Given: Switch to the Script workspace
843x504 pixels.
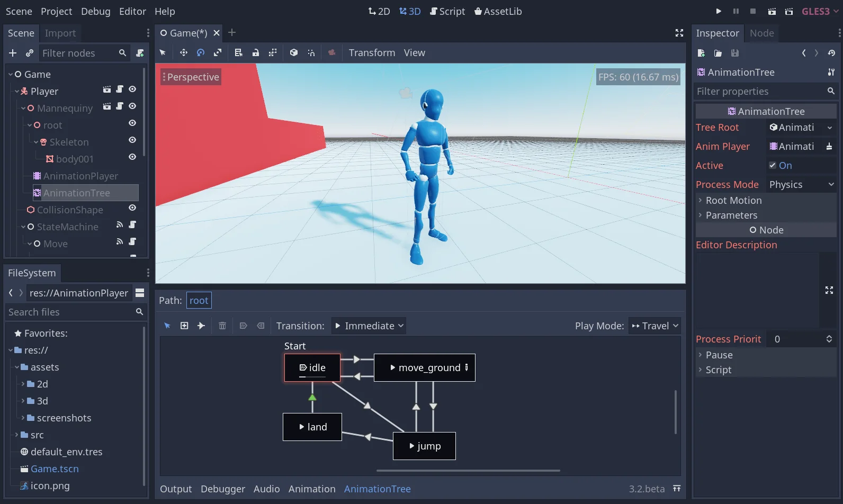Looking at the screenshot, I should [447, 11].
